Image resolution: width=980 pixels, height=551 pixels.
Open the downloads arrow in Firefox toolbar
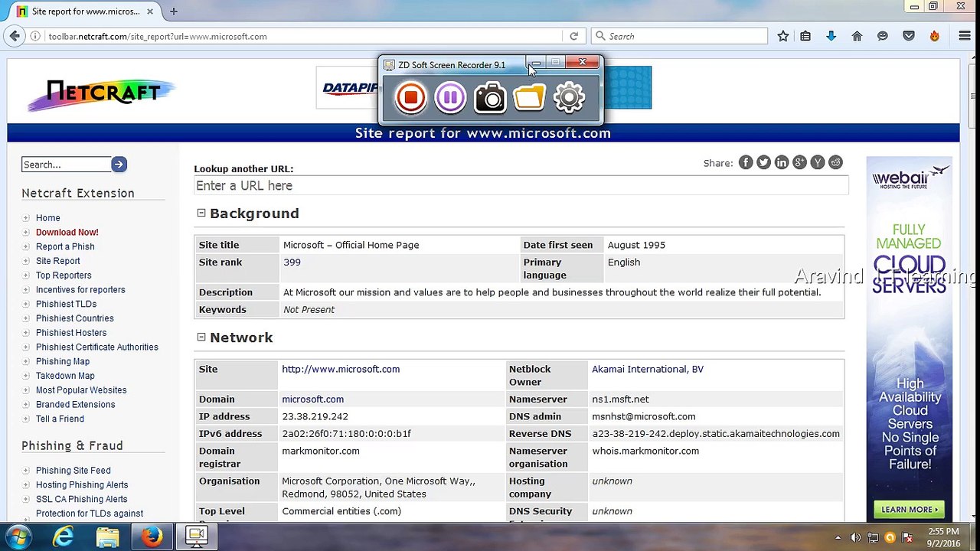831,36
